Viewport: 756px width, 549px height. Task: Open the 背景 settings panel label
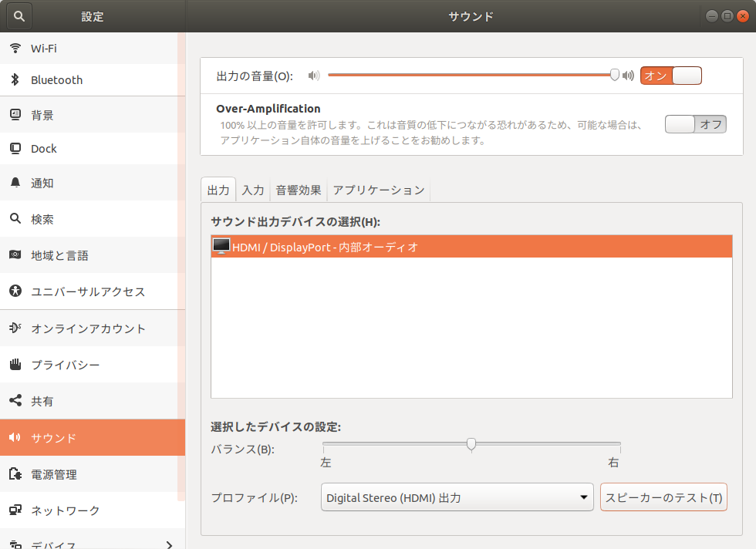(42, 115)
